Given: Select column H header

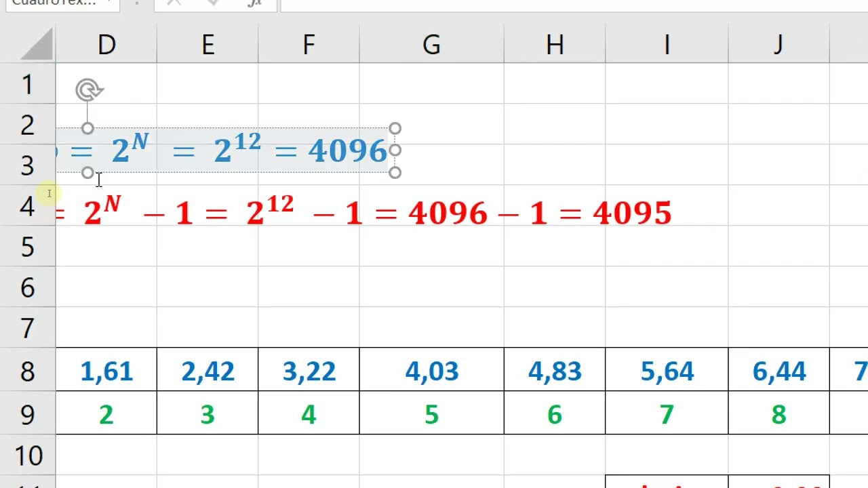Looking at the screenshot, I should click(x=555, y=45).
